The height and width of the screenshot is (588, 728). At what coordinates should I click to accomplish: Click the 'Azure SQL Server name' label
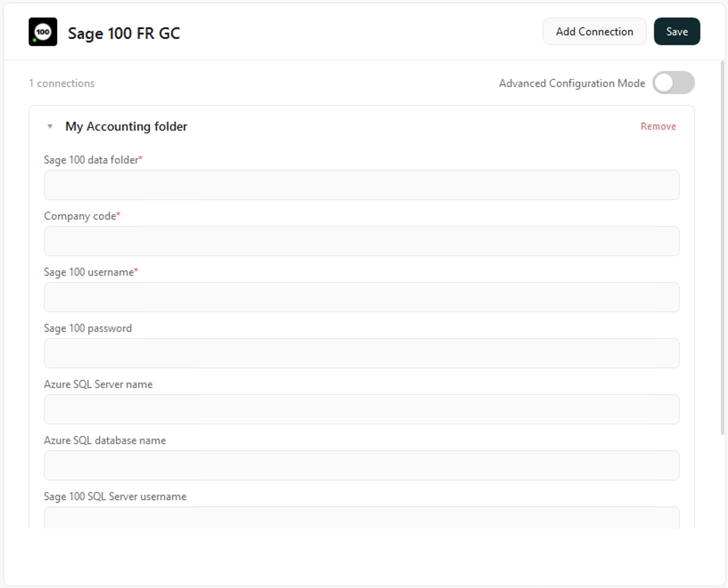pyautogui.click(x=98, y=384)
